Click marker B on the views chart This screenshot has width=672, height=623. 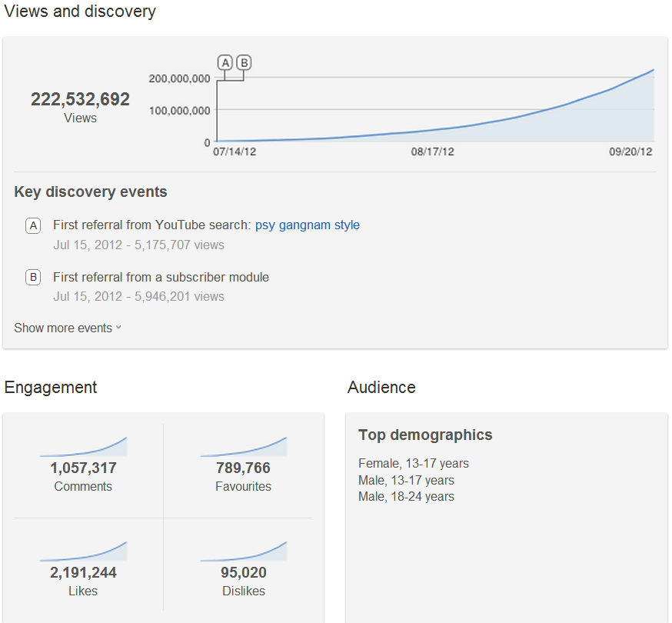pyautogui.click(x=244, y=62)
